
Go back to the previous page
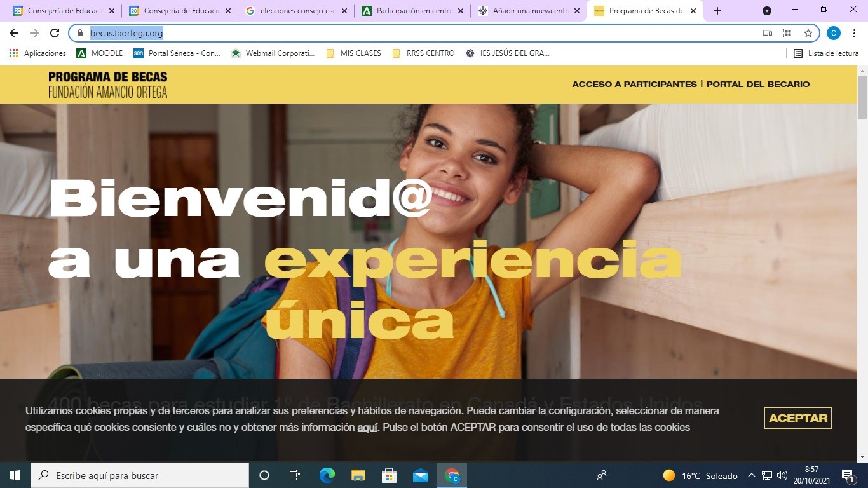click(14, 33)
